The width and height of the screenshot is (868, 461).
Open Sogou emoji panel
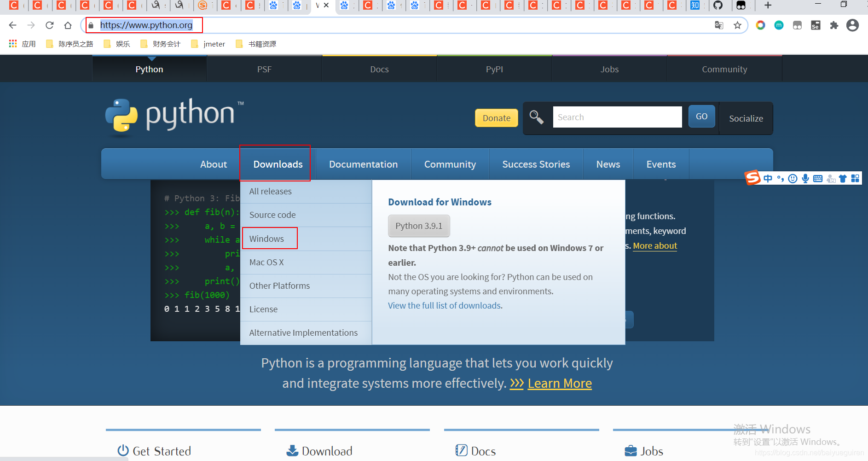pyautogui.click(x=793, y=179)
